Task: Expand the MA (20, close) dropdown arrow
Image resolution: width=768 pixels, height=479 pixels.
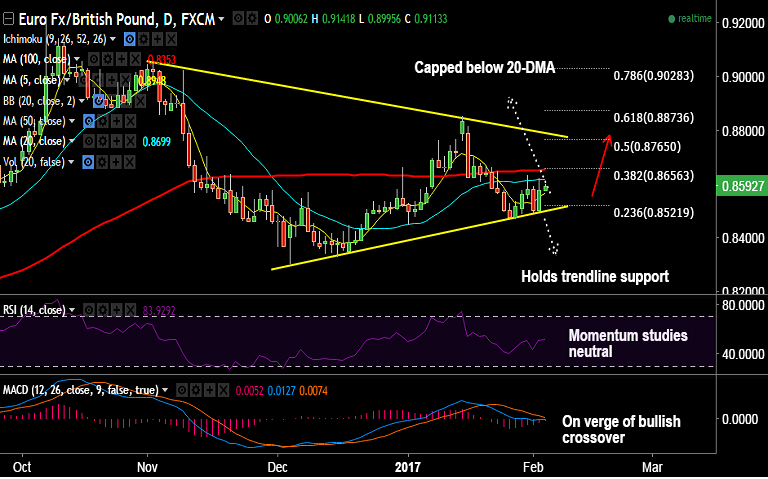Action: point(72,141)
